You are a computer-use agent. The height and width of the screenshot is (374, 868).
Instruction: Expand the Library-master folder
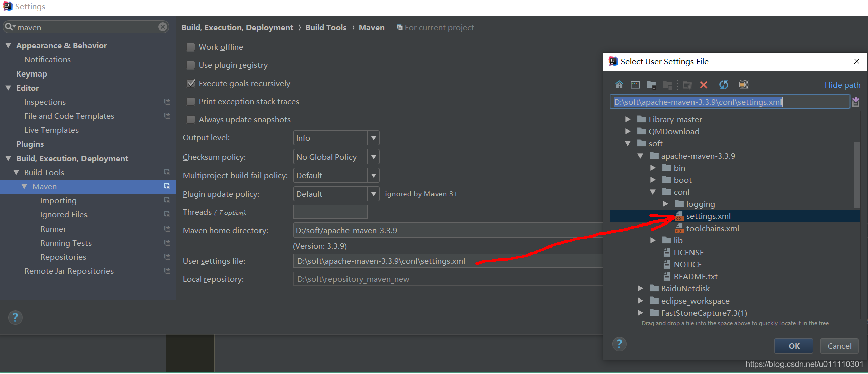[628, 119]
